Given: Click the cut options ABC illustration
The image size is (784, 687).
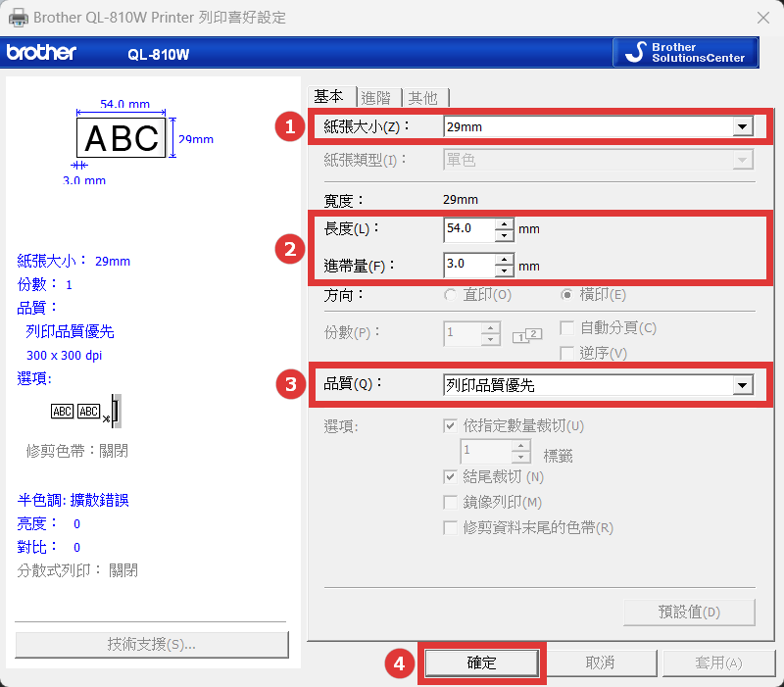Looking at the screenshot, I should click(86, 411).
